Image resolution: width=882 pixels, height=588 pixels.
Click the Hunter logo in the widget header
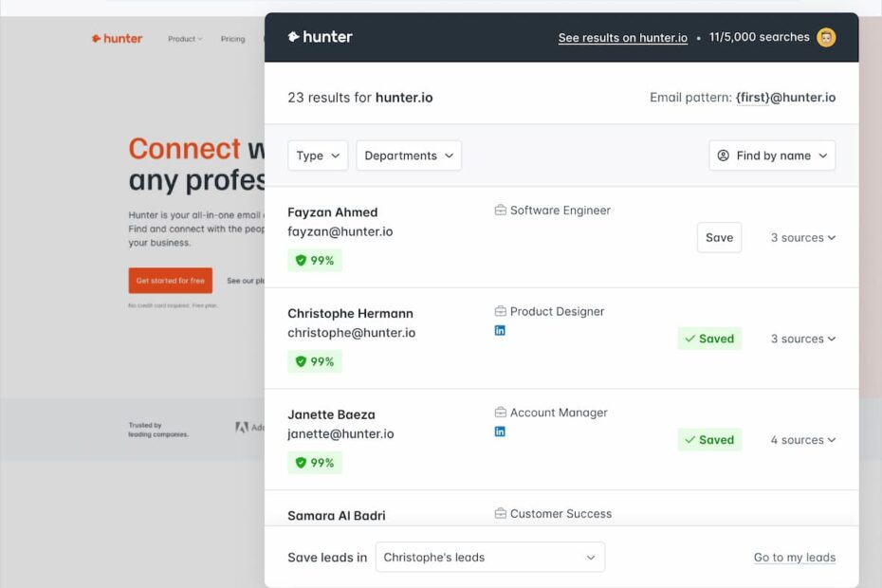320,36
